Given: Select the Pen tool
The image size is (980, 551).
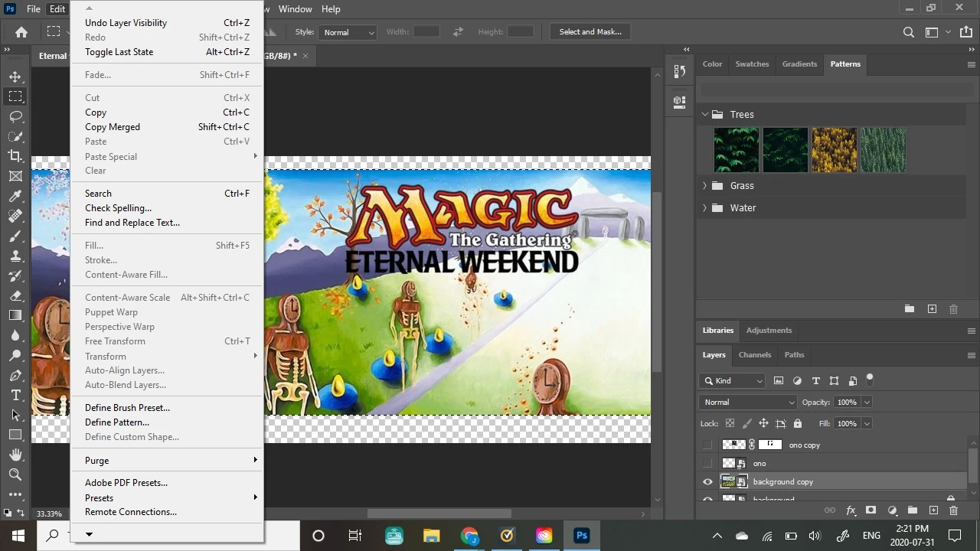Looking at the screenshot, I should coord(15,375).
